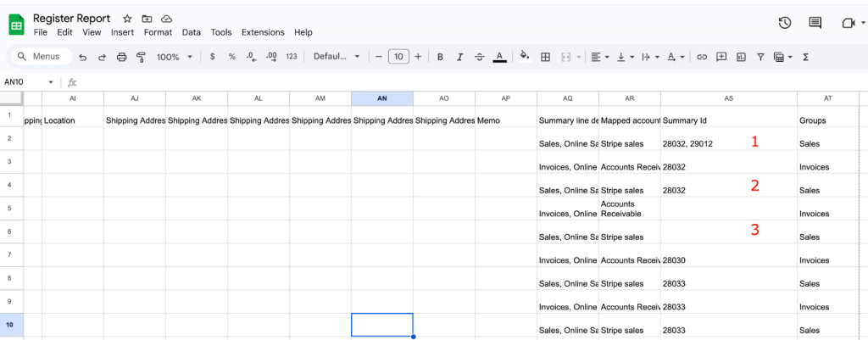This screenshot has height=340, width=868.
Task: Click the insert chart icon
Action: tap(741, 57)
